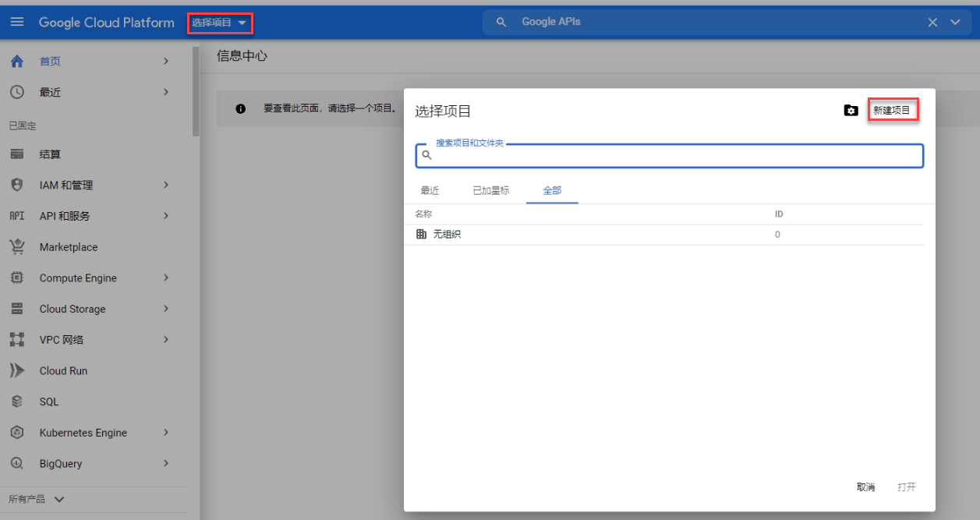Expand the Compute Engine submenu chevron
The width and height of the screenshot is (980, 520).
coord(166,278)
